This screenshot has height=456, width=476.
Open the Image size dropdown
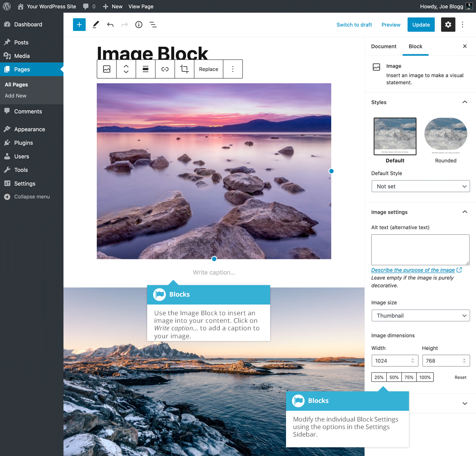coord(420,315)
